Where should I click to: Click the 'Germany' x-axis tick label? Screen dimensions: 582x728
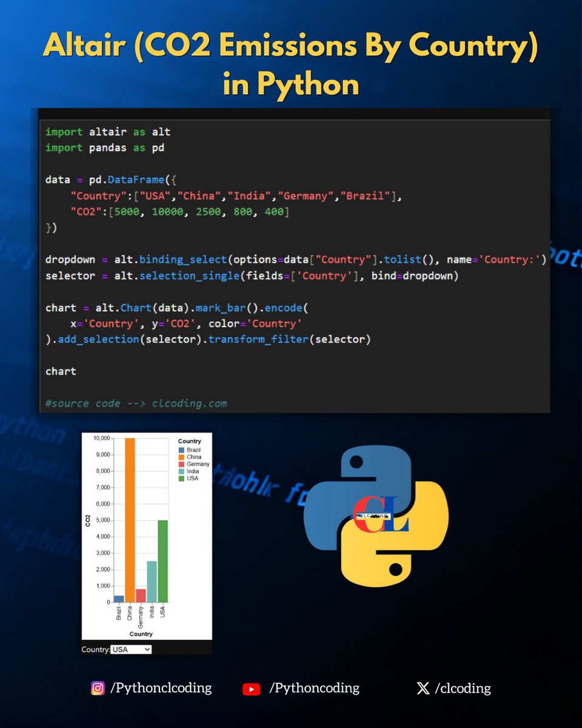pyautogui.click(x=141, y=616)
